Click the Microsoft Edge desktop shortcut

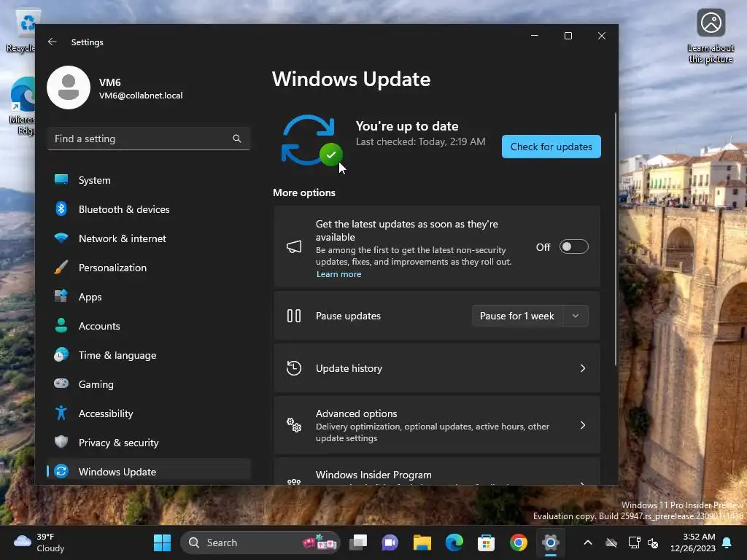(x=22, y=106)
